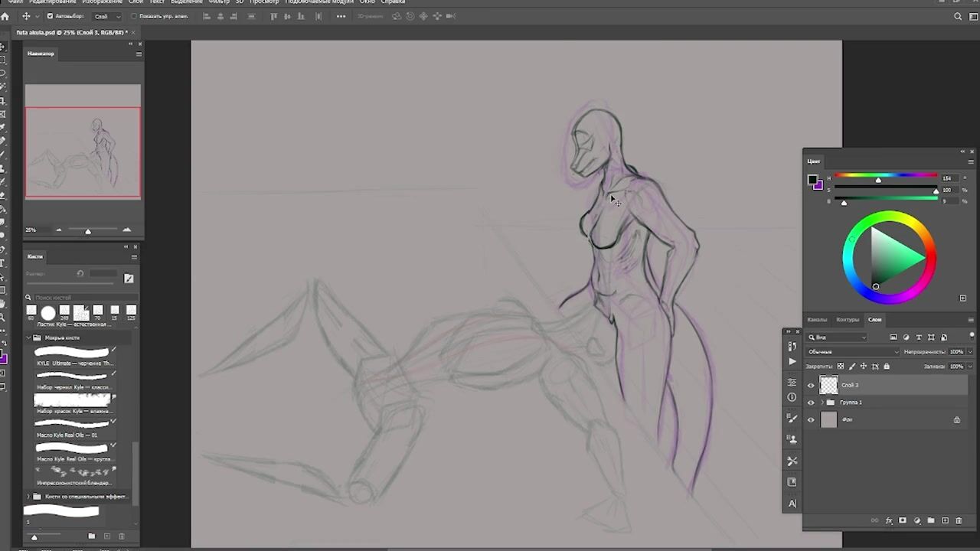
Task: Click the search icon at top right
Action: point(958,16)
